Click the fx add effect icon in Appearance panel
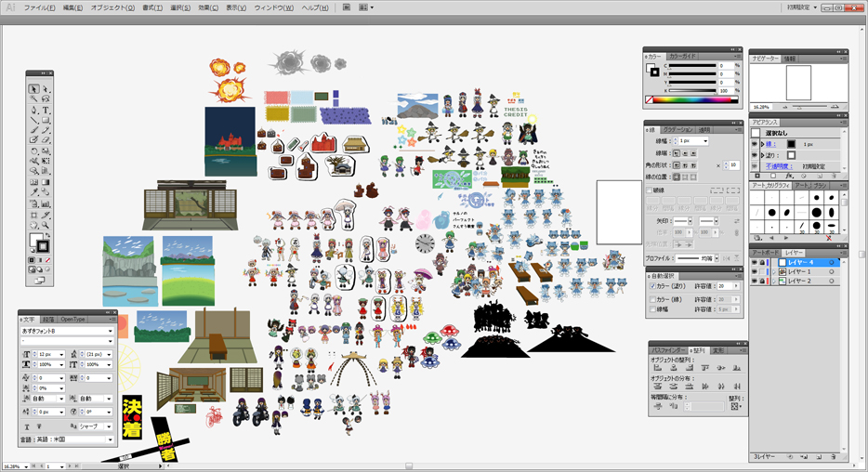 coord(789,176)
